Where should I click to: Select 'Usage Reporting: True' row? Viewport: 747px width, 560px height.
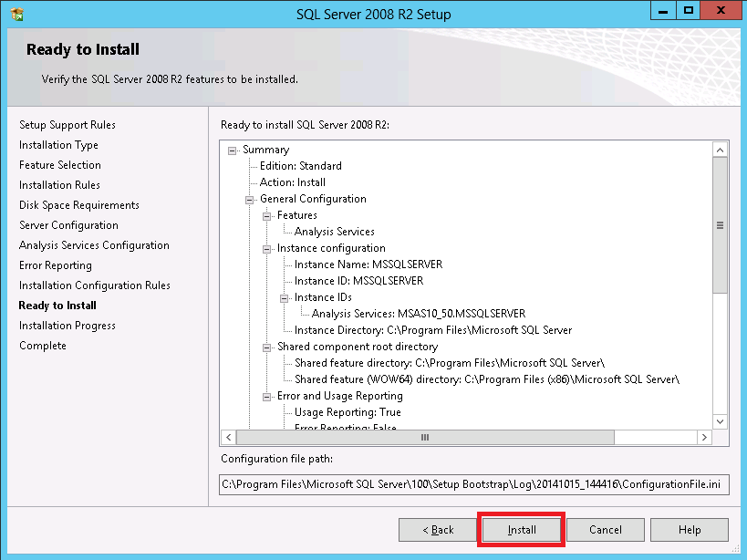pyautogui.click(x=348, y=412)
